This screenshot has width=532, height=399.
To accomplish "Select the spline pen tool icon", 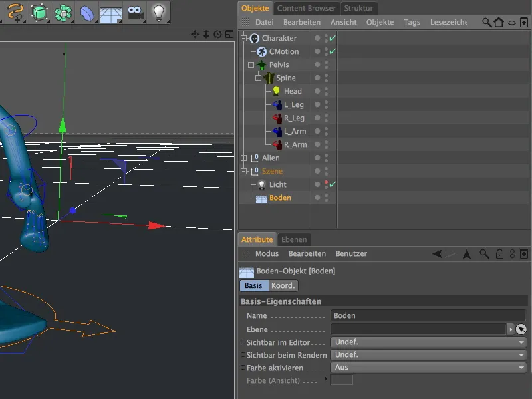I will 15,12.
